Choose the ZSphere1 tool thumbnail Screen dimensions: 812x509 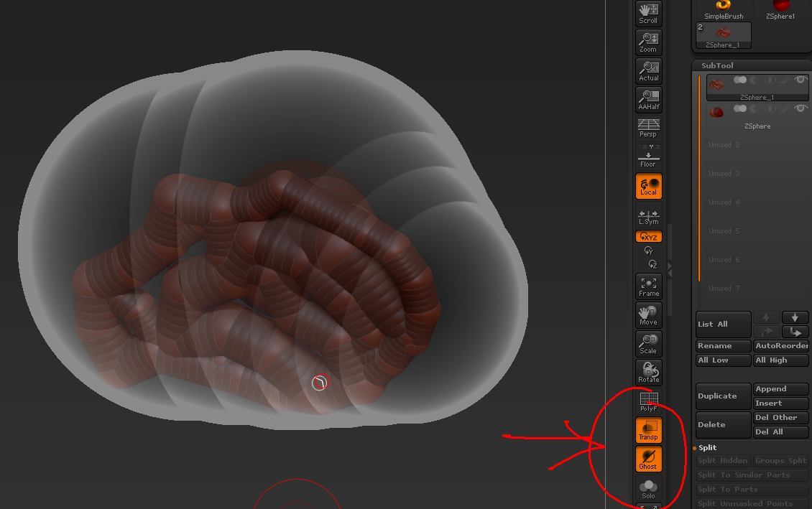[780, 10]
